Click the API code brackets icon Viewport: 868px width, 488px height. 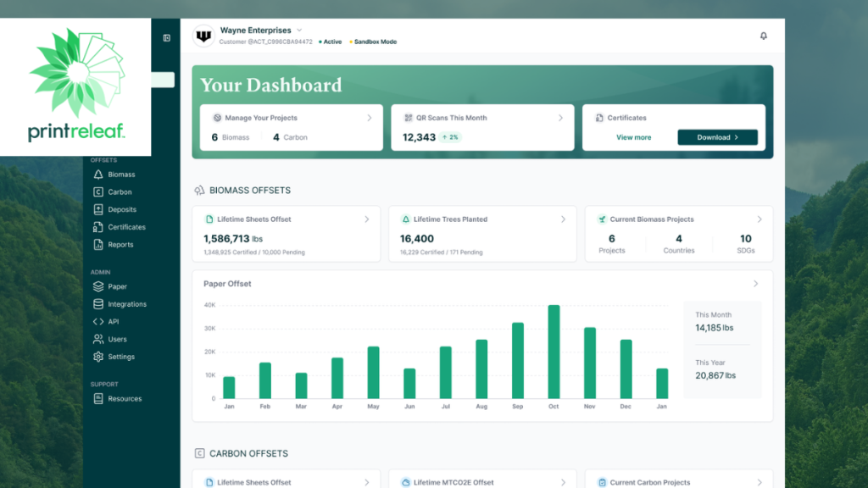pyautogui.click(x=98, y=321)
